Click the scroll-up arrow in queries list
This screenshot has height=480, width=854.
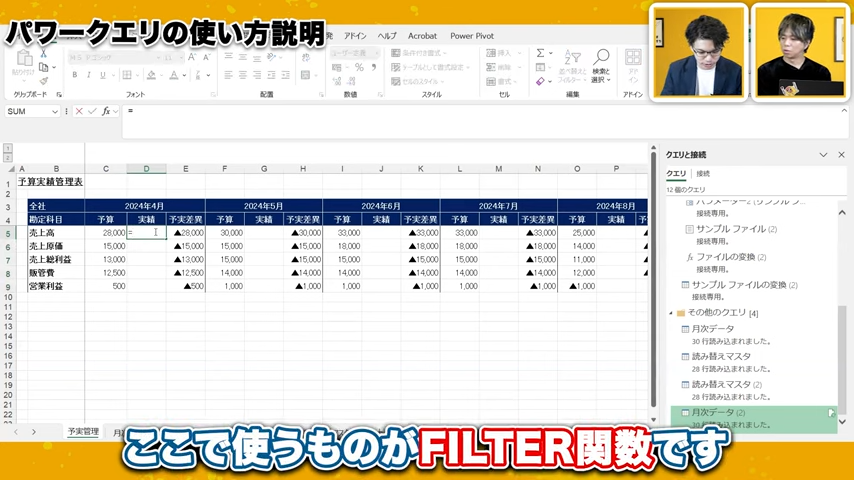842,212
